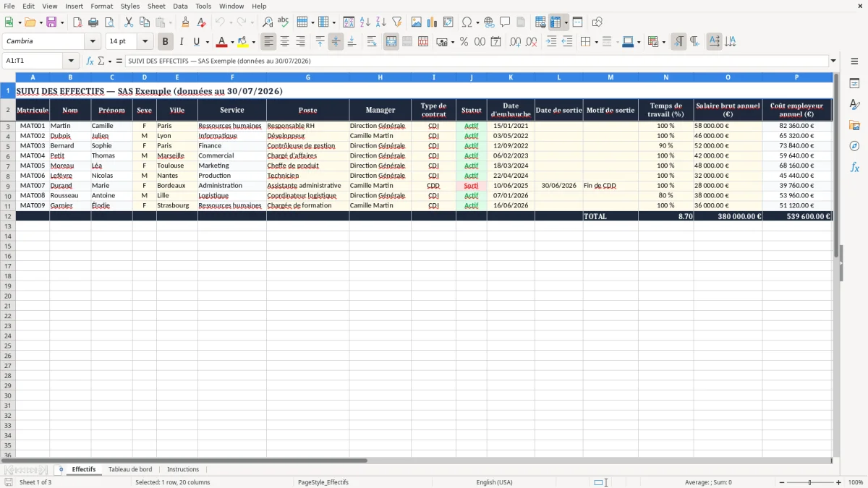868x488 pixels.
Task: Click Increase Indent icon
Action: tap(551, 42)
